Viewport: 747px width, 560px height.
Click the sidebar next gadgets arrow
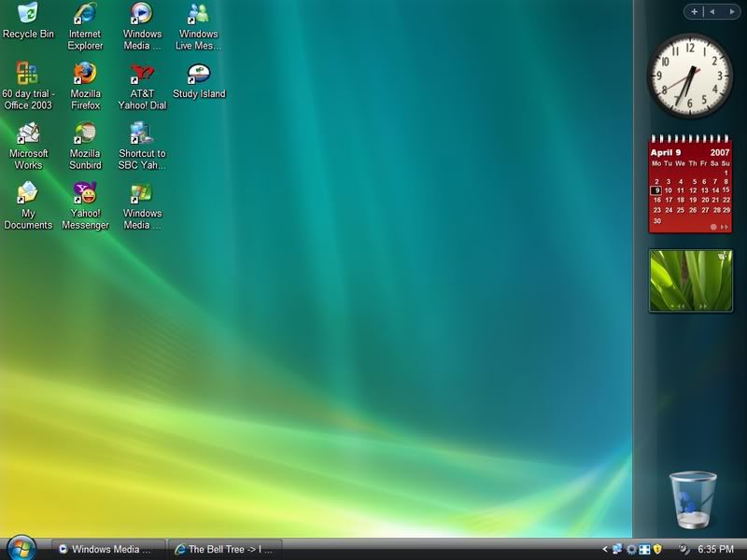point(729,12)
